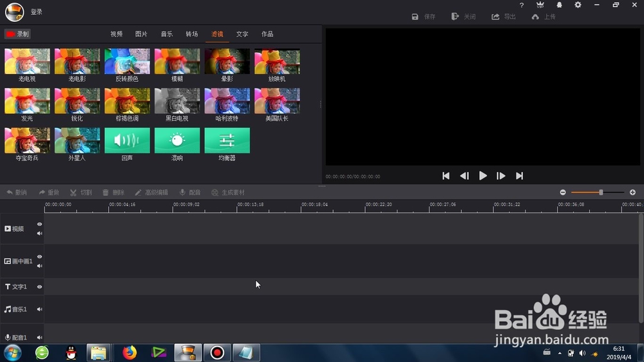Viewport: 644px width, 362px height.
Task: Open the settings gear icon
Action: [x=578, y=5]
